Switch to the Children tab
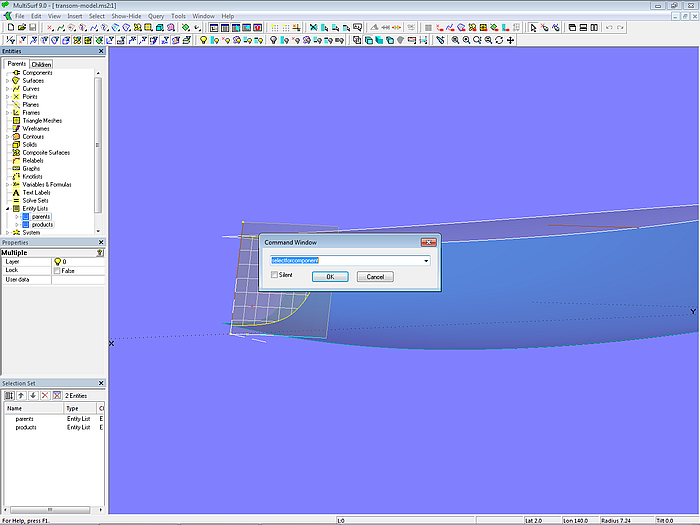Image resolution: width=700 pixels, height=525 pixels. 41,64
